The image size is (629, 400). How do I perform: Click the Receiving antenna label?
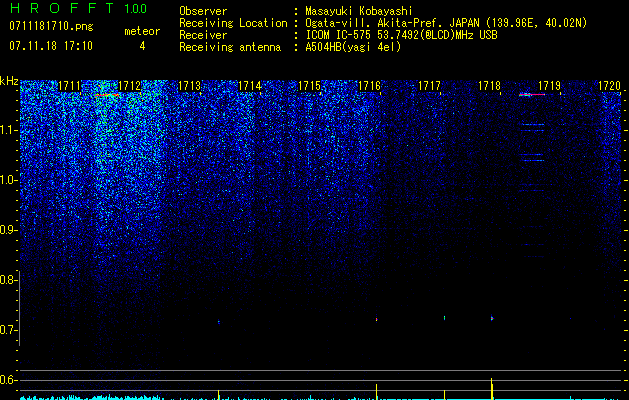pos(230,47)
